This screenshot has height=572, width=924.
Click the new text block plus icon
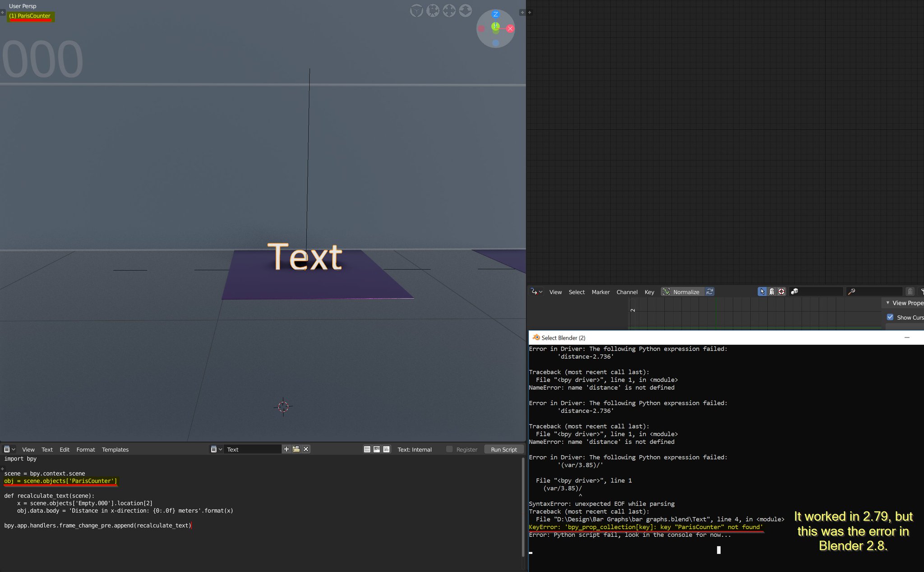point(286,449)
